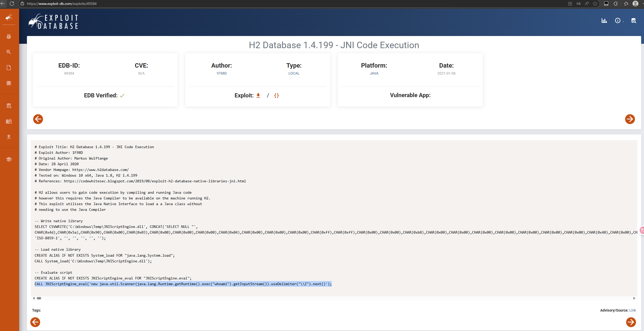Screen dimensions: 644x331
Task: Open Shellcodes chip icon in sidebar
Action: click(x=9, y=83)
